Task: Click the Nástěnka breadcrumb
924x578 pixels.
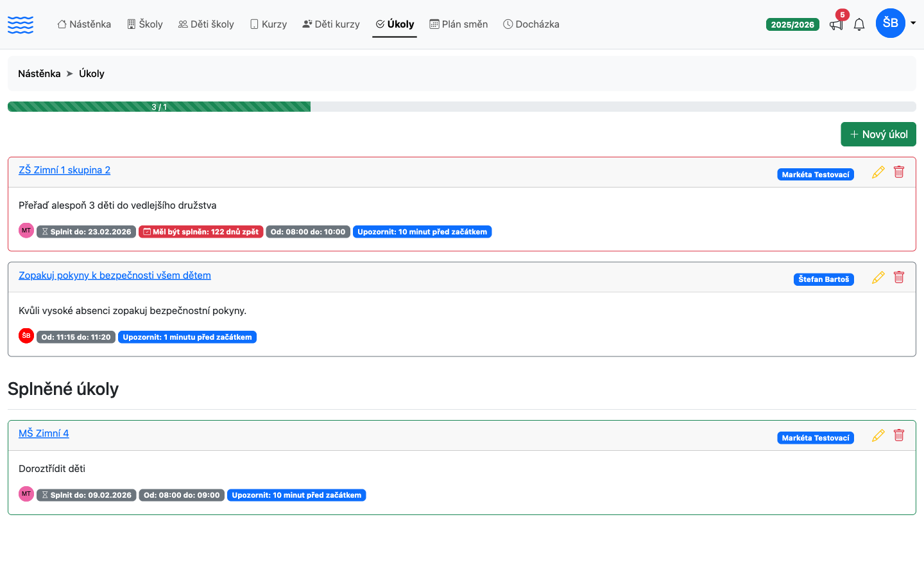Action: click(39, 74)
